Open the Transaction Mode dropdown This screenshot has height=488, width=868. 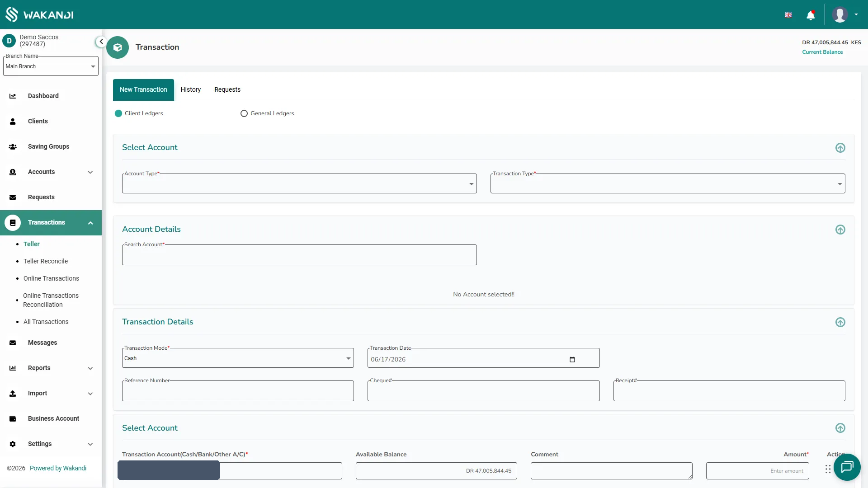click(x=238, y=358)
